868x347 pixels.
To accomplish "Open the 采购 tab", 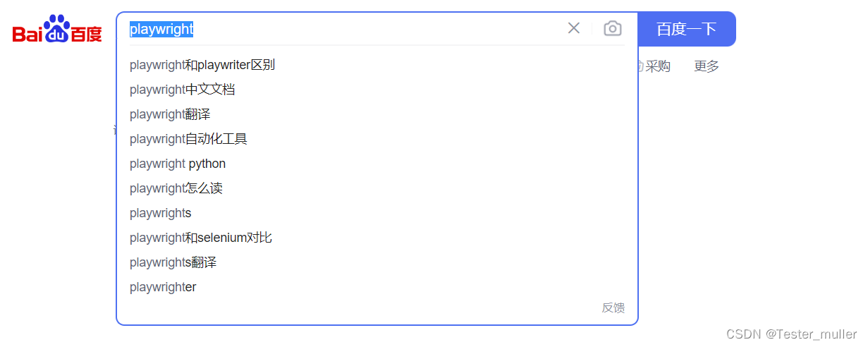I will (x=657, y=66).
